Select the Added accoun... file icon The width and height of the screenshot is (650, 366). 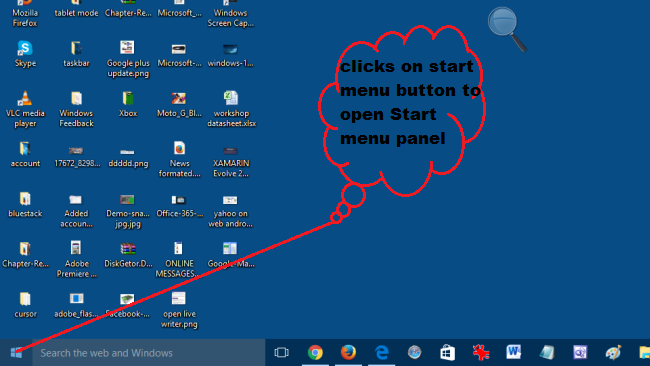click(x=76, y=210)
